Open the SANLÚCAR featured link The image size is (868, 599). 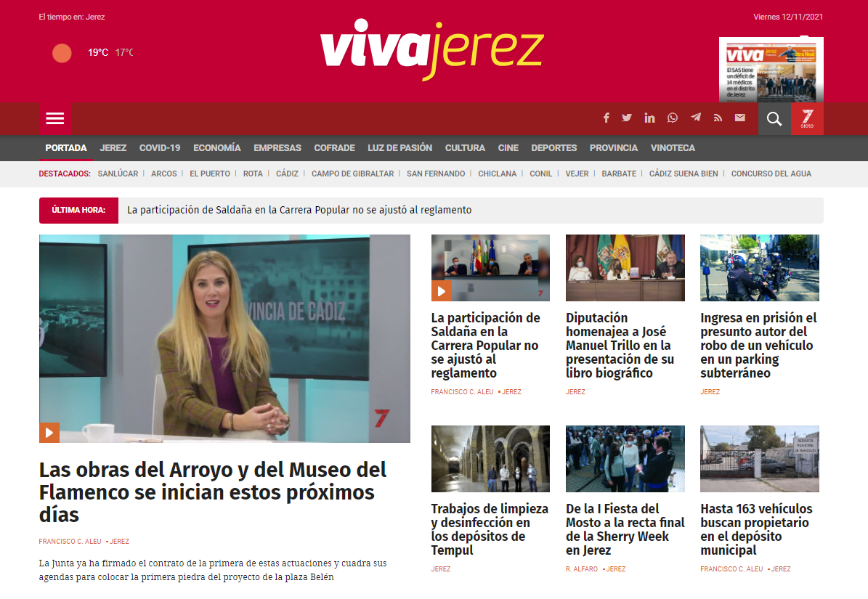point(118,174)
